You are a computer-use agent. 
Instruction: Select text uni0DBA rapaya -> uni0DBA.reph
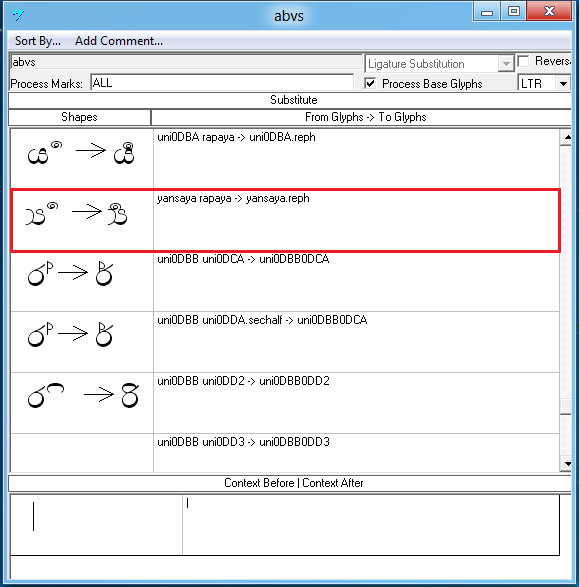pos(236,137)
